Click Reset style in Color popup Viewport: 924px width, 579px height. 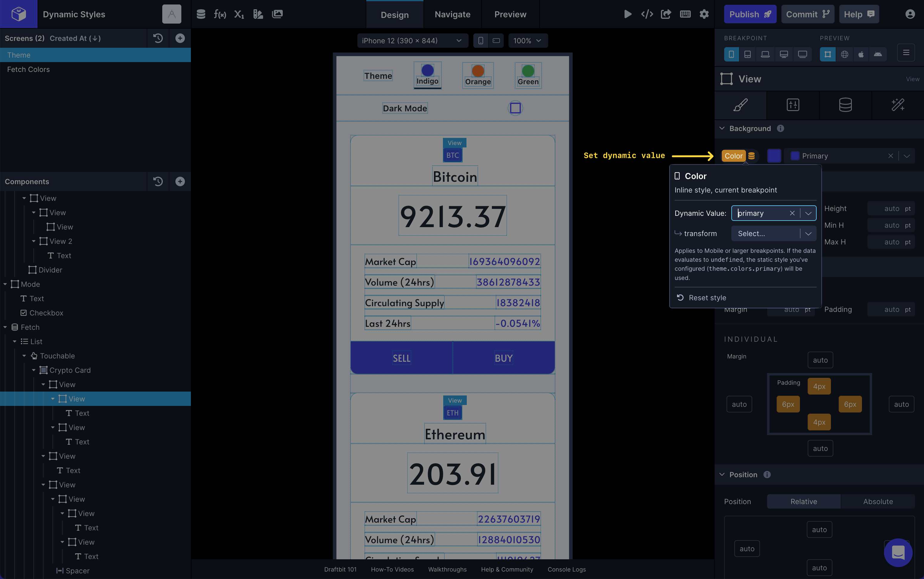707,298
